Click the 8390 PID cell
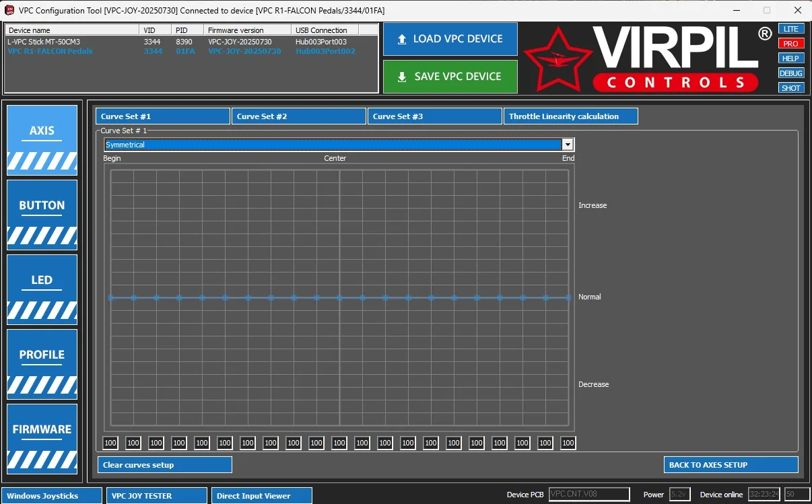This screenshot has height=504, width=812. click(184, 42)
